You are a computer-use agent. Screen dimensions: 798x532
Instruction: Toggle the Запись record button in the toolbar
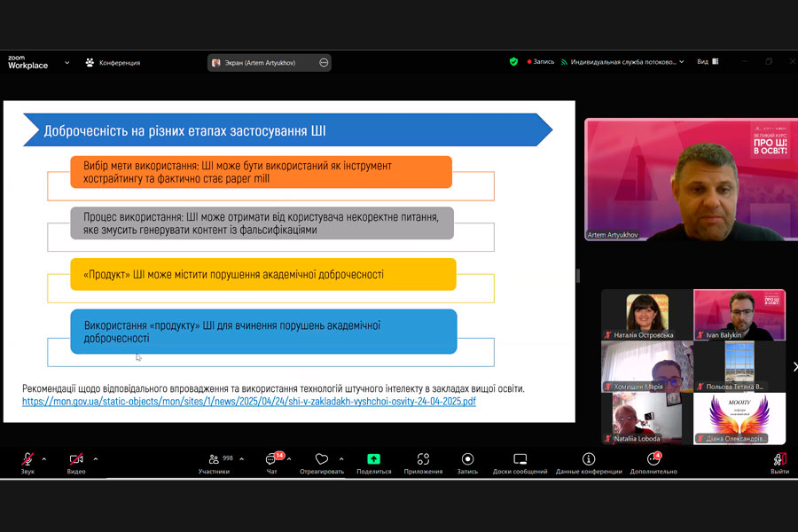point(467,461)
